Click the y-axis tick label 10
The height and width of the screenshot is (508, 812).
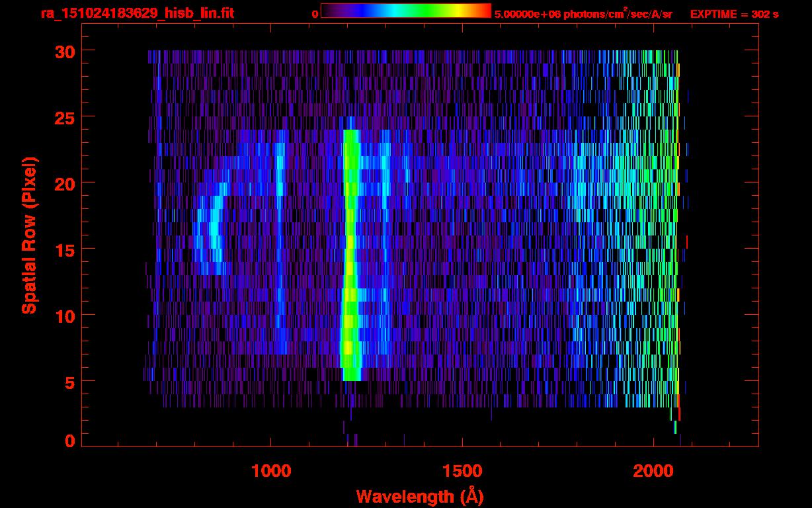coord(65,316)
